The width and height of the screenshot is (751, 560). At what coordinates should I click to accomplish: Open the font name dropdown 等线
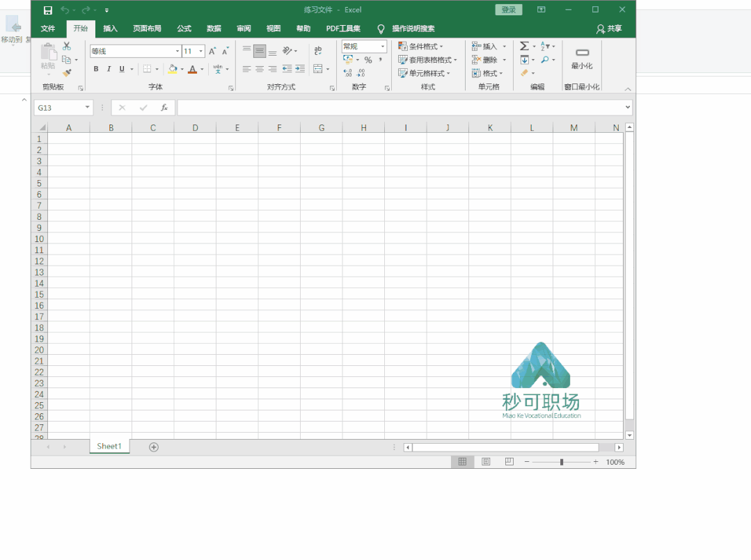177,51
